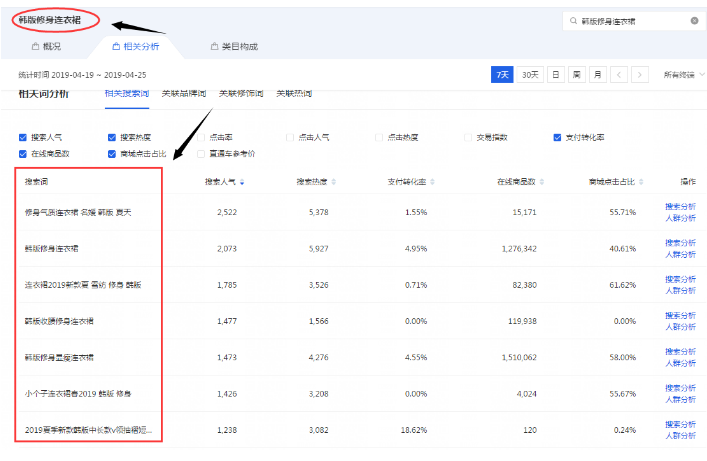
Task: Open 搜索分析 for 2019夏季新款韩版中长款 row
Action: (680, 424)
